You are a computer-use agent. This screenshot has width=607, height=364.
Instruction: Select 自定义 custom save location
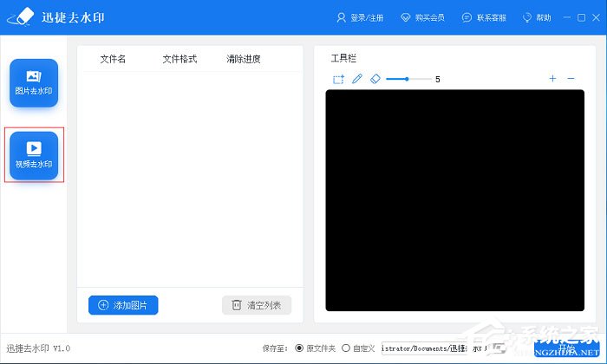click(358, 348)
